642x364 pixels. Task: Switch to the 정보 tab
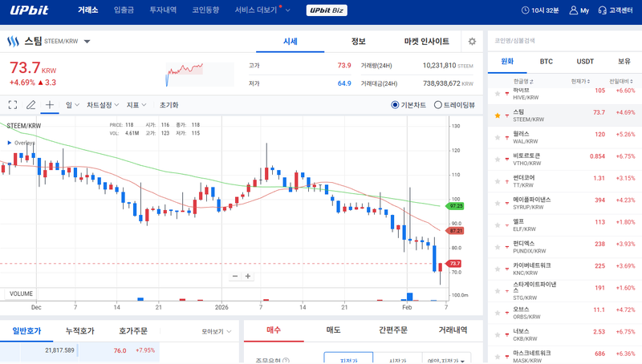(358, 42)
